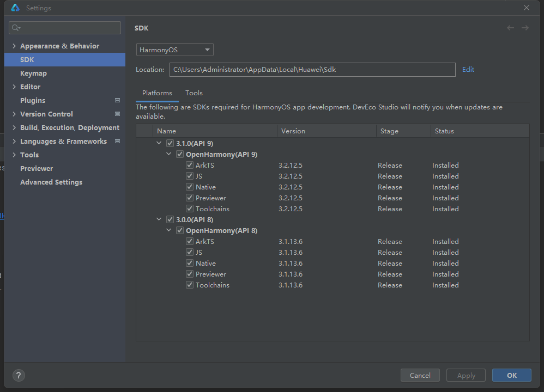The width and height of the screenshot is (544, 392).
Task: Toggle ArkTS 3.2.12.5 checkbox
Action: point(190,165)
